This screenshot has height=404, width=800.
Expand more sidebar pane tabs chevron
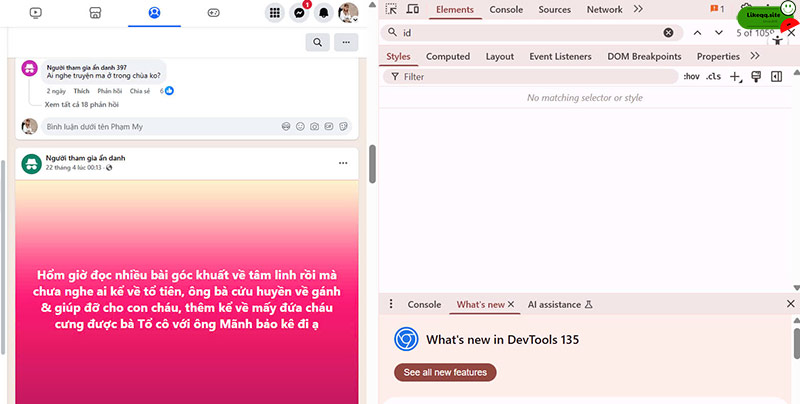(755, 56)
